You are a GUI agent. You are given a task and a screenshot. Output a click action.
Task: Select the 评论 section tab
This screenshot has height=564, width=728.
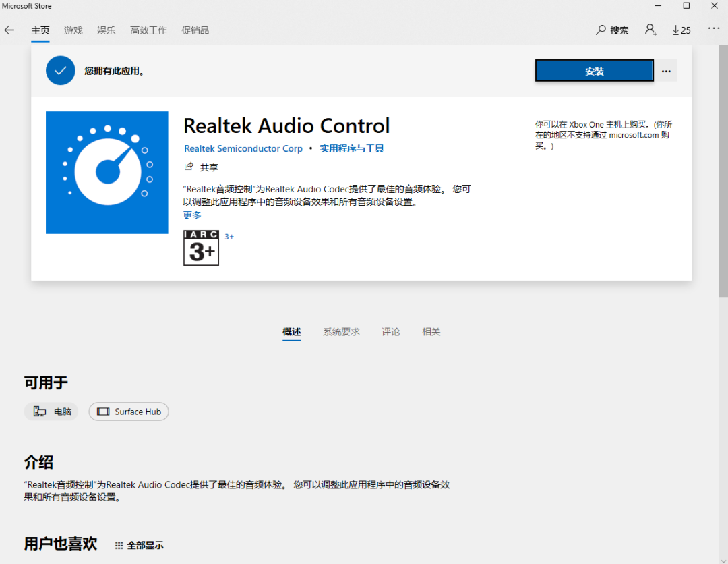390,332
